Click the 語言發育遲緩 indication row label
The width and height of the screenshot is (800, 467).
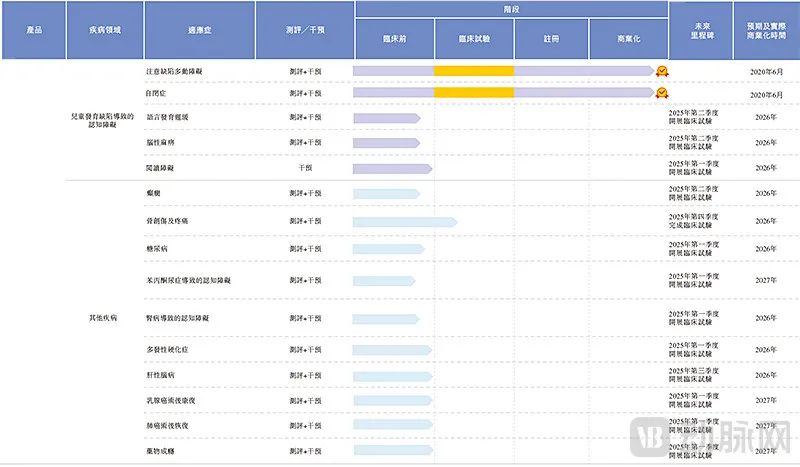(167, 118)
